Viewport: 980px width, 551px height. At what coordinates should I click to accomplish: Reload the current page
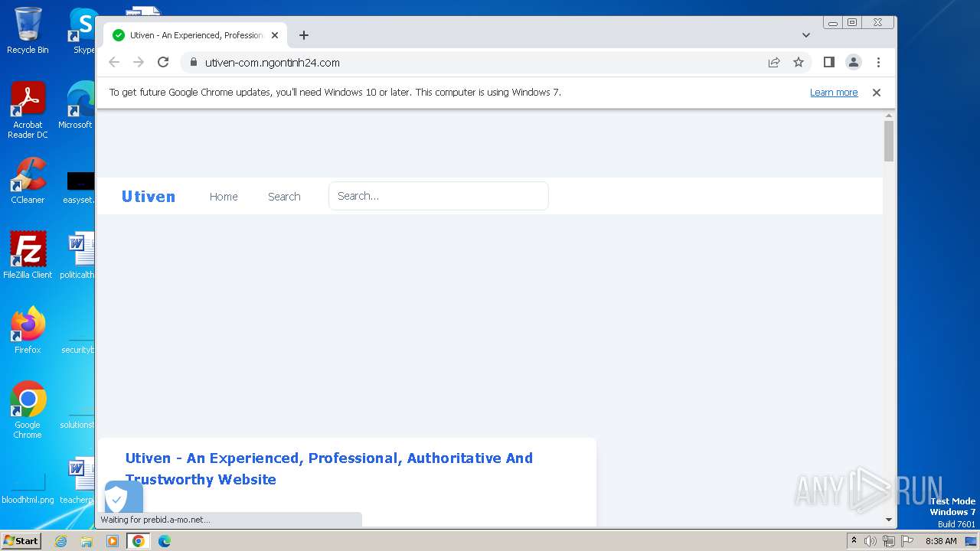(x=163, y=63)
